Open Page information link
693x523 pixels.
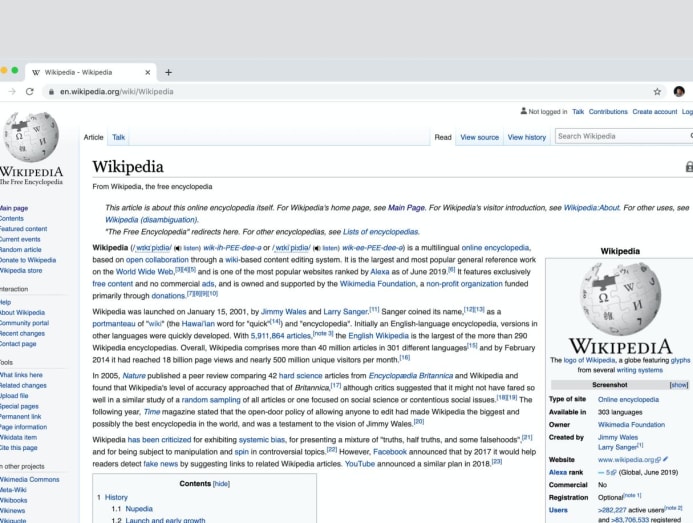[23, 427]
